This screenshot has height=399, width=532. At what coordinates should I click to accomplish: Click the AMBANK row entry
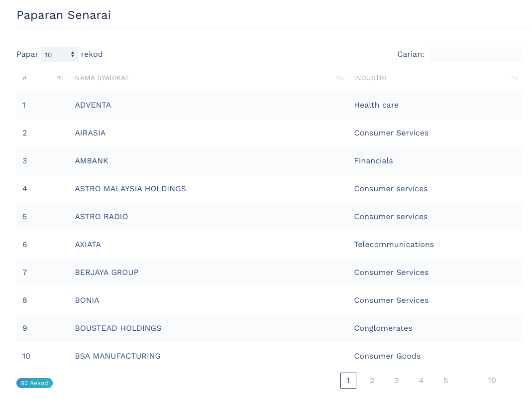coord(92,161)
